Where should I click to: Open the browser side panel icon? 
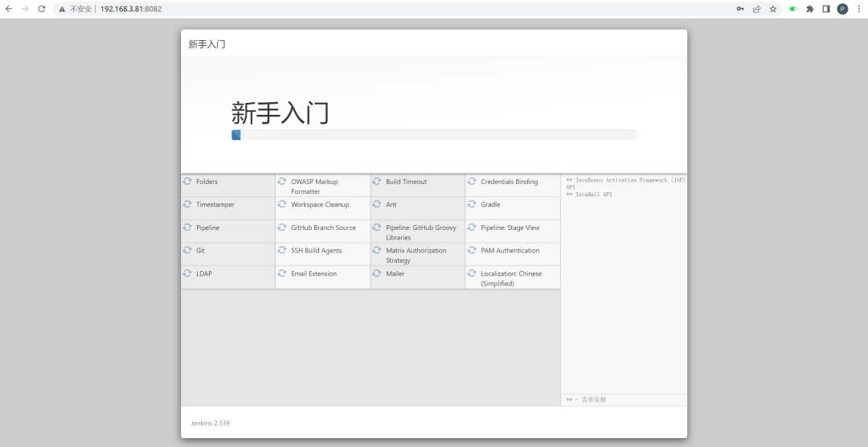point(825,9)
